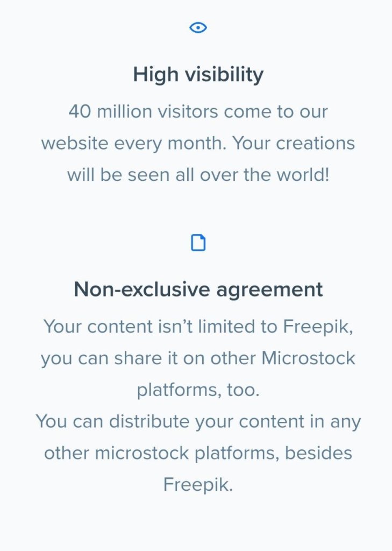The height and width of the screenshot is (551, 392).
Task: Click the blue eye icon
Action: (x=198, y=28)
